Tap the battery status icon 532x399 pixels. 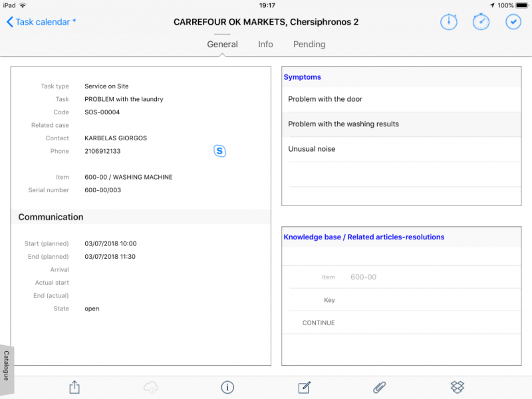522,5
